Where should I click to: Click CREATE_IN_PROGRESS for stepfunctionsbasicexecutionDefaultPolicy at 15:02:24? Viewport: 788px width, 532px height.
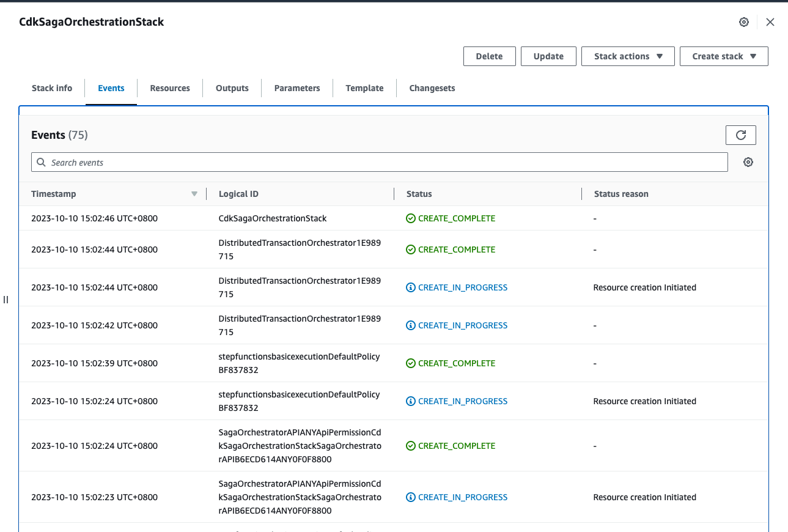point(457,401)
